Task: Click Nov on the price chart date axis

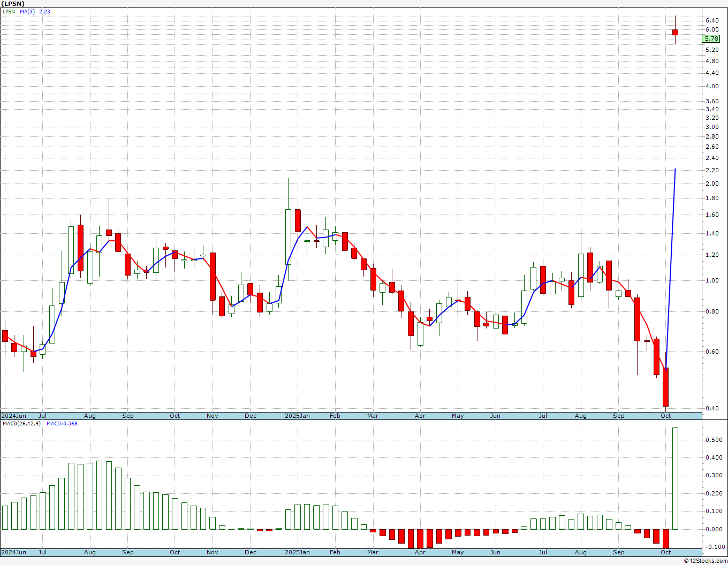Action: click(213, 416)
